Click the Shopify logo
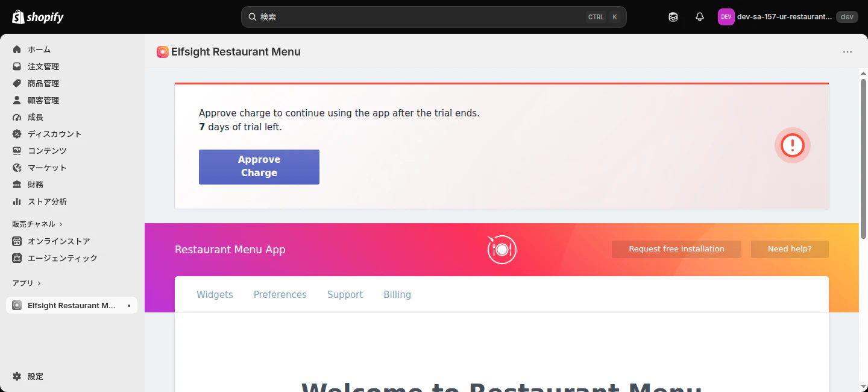 (38, 17)
